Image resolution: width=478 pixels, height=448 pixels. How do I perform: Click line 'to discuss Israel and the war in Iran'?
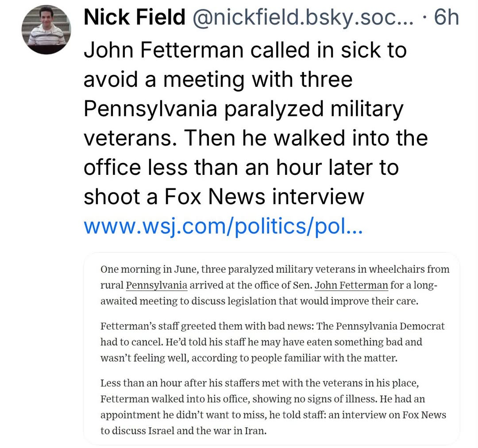pos(184,431)
